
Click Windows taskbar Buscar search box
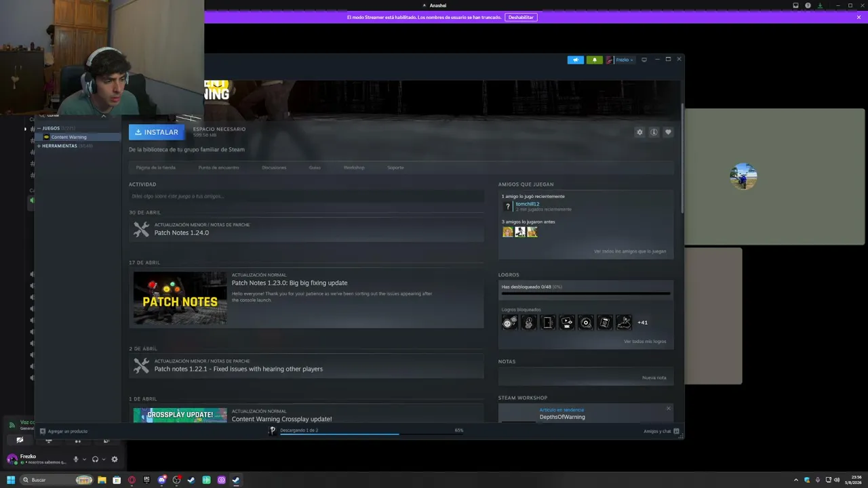(57, 480)
